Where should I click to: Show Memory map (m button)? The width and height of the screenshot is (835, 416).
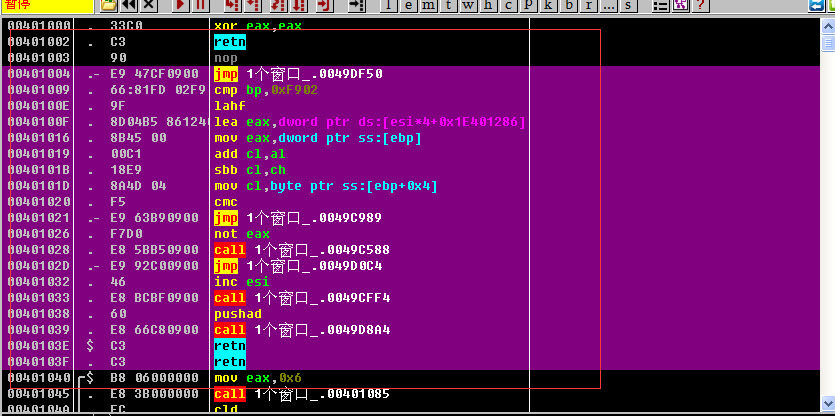coord(429,5)
